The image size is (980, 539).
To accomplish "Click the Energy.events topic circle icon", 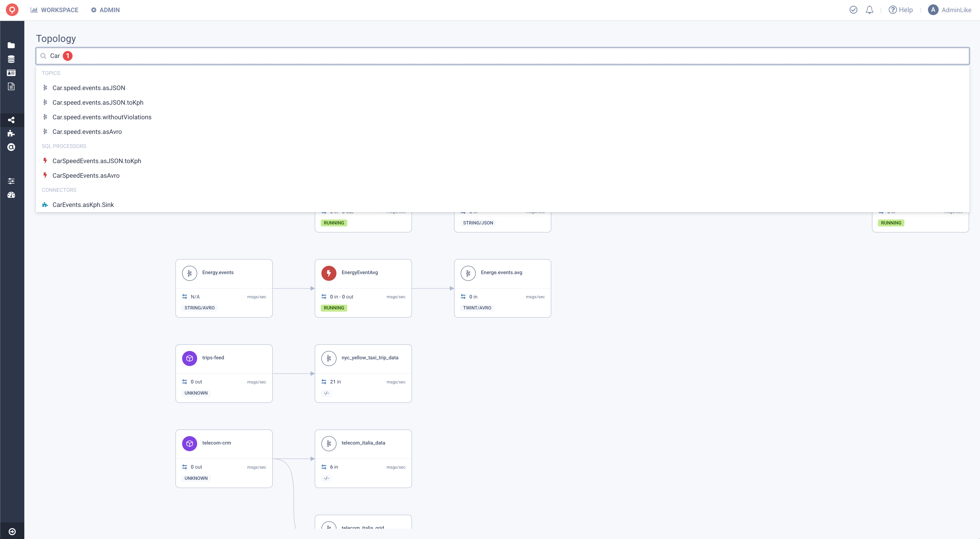I will click(x=190, y=273).
